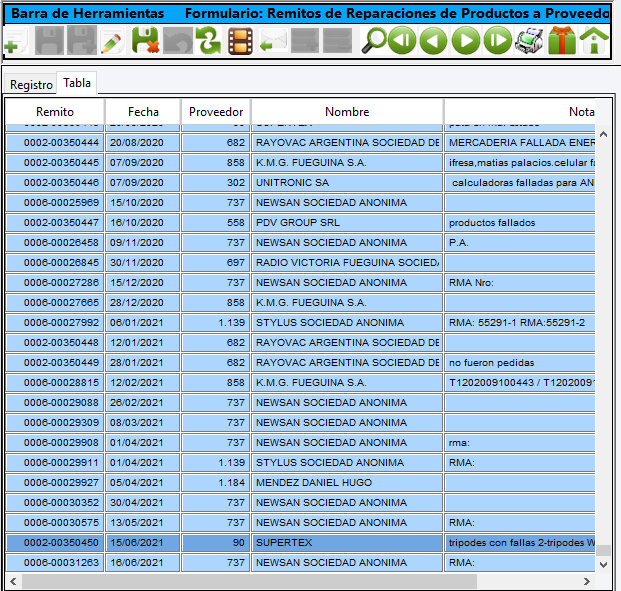The height and width of the screenshot is (591, 621).
Task: Click vertical scrollbar down arrow
Action: [604, 565]
